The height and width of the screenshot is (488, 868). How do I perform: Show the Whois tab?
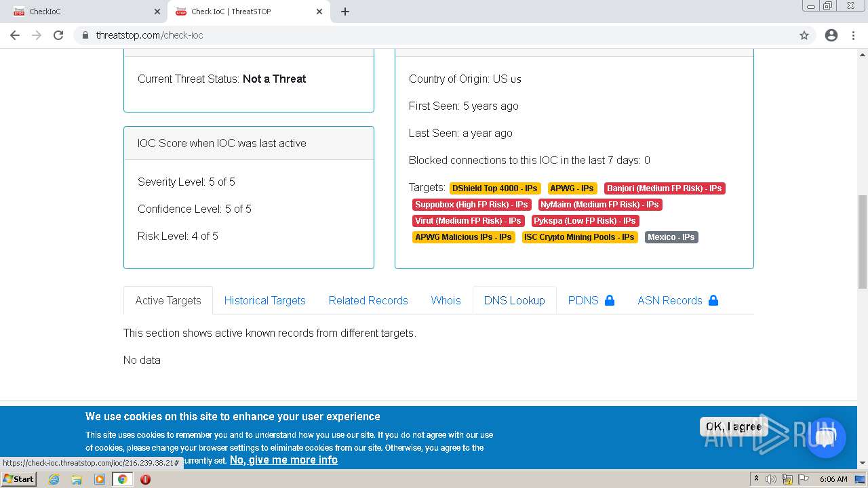click(x=446, y=300)
